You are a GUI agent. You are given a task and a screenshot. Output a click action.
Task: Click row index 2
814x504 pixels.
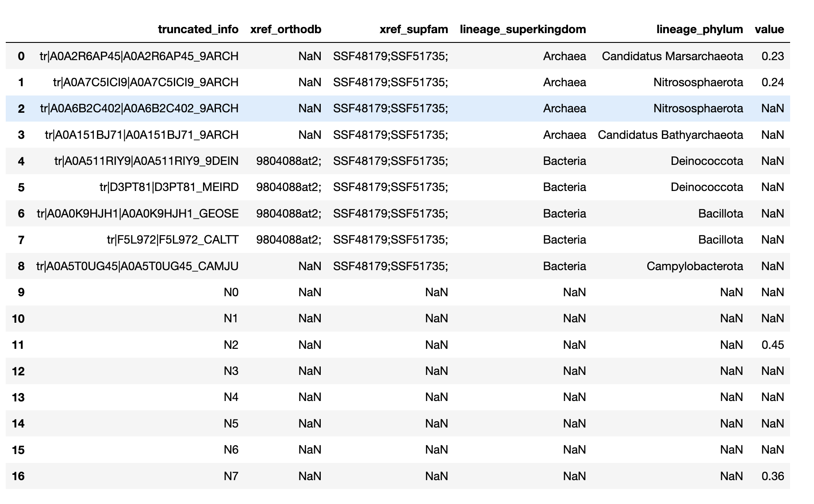tap(21, 108)
